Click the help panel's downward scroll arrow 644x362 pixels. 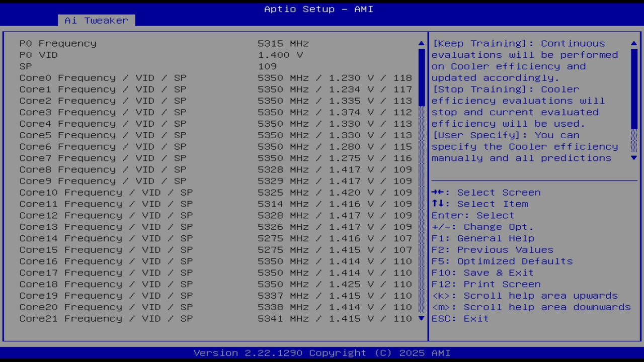click(x=633, y=157)
